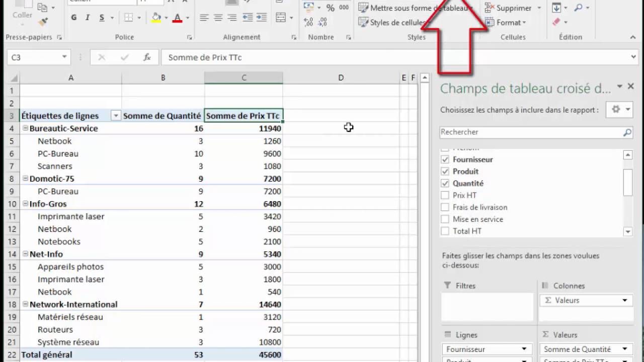Apply yellow fill color bucket
This screenshot has width=644, height=362.
[x=156, y=18]
